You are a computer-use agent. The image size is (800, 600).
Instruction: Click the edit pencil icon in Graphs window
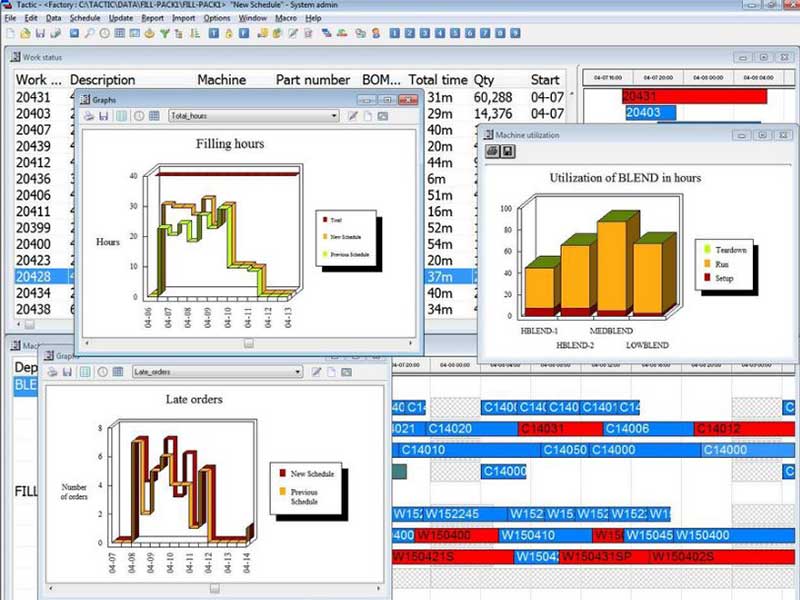click(x=351, y=116)
